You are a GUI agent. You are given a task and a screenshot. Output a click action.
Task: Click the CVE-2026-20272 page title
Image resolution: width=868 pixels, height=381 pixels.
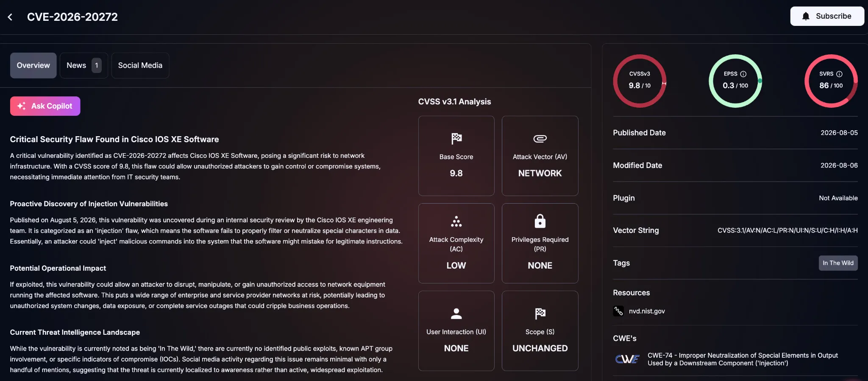72,17
